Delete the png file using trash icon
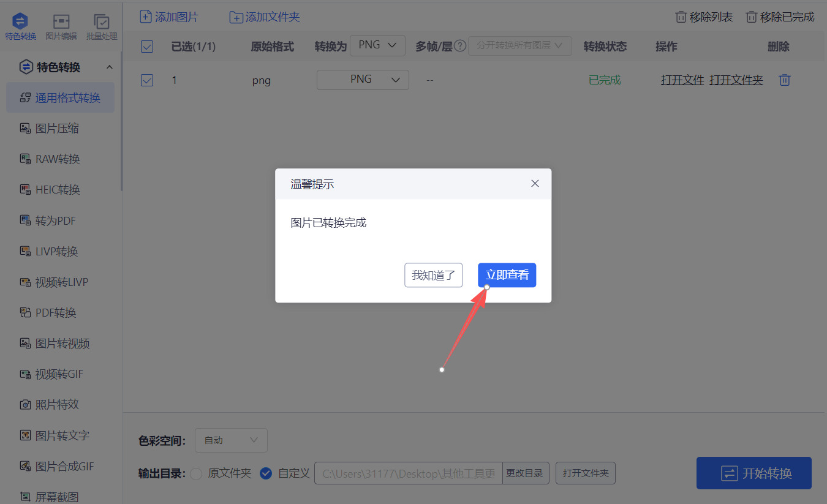 pyautogui.click(x=785, y=80)
